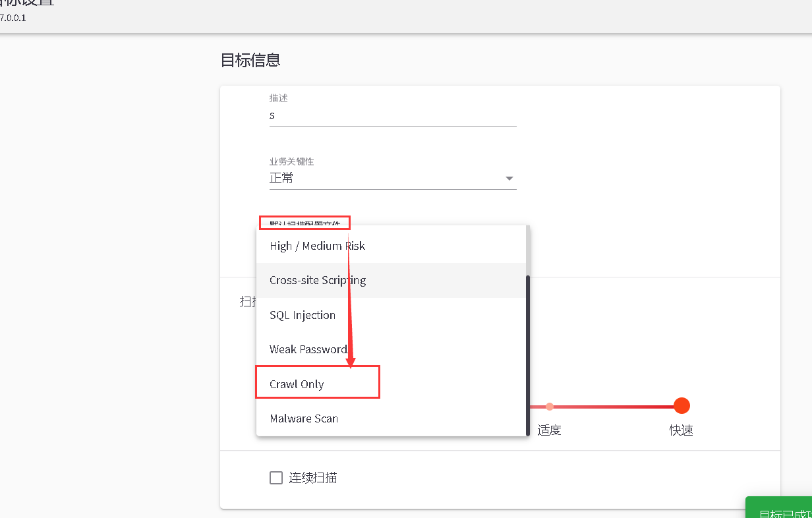Click the 适度 point on the scan speed slider
The height and width of the screenshot is (518, 812).
pos(550,407)
